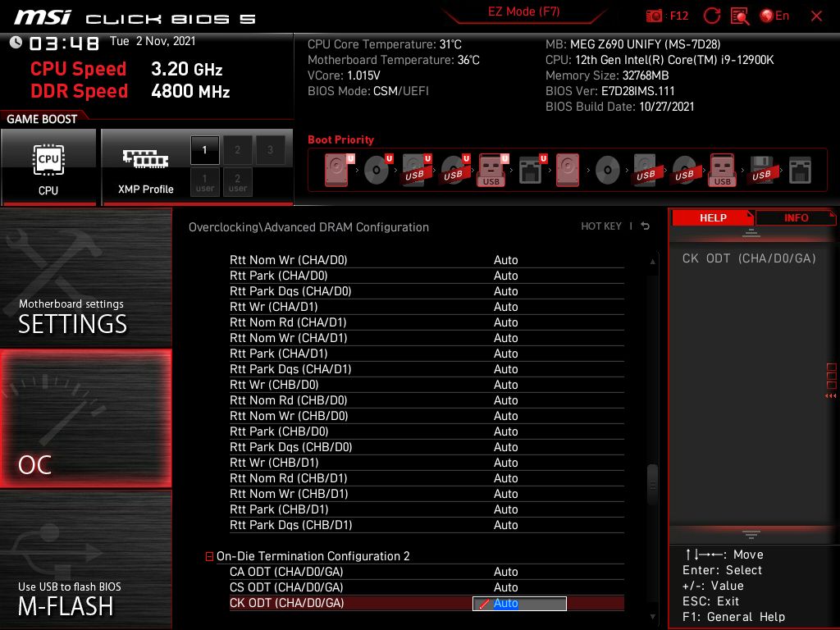Click the Overclocking\Advanced DRAM Configuration breadcrumb

[x=308, y=227]
